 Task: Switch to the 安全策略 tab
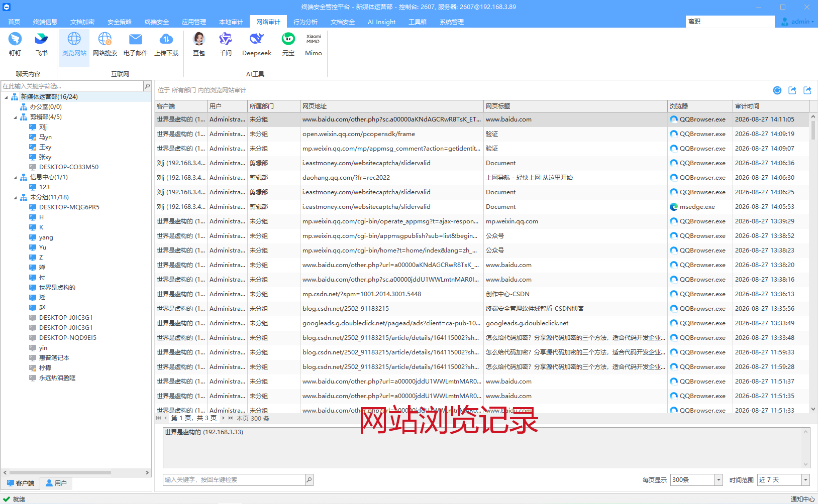120,22
